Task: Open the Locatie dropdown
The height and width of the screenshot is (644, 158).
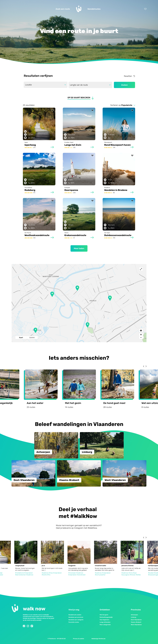Action: click(46, 85)
